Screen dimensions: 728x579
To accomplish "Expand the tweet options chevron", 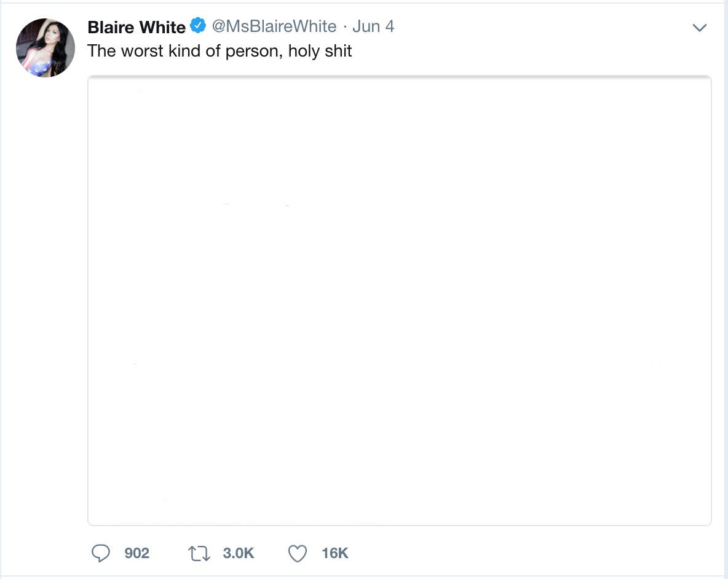I will tap(700, 28).
